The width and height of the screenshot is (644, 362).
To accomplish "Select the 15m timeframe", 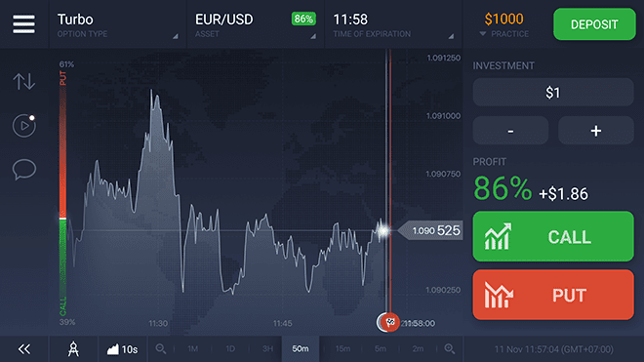I will (342, 349).
